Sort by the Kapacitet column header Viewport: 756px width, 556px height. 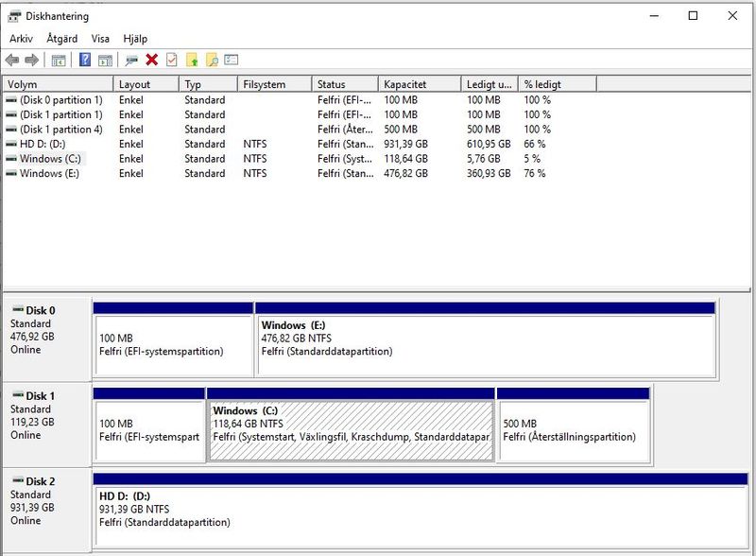(x=420, y=84)
